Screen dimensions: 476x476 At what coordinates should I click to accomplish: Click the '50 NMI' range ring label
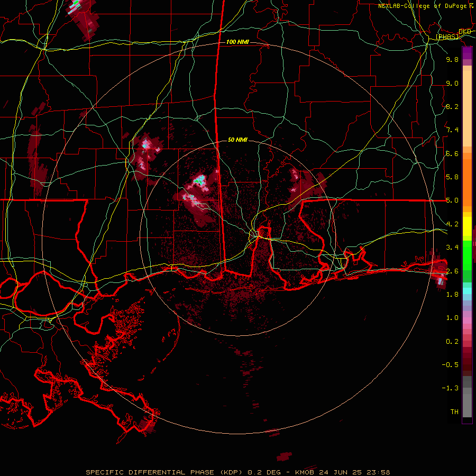coord(237,140)
